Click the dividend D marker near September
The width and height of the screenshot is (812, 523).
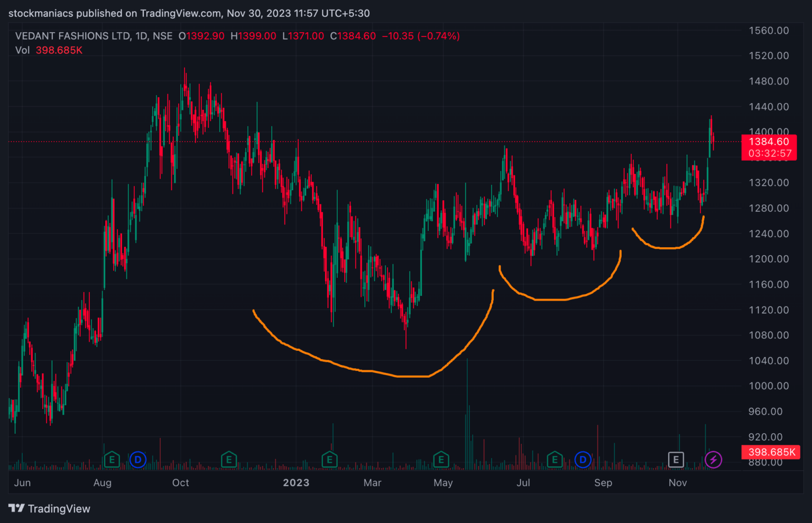[583, 460]
